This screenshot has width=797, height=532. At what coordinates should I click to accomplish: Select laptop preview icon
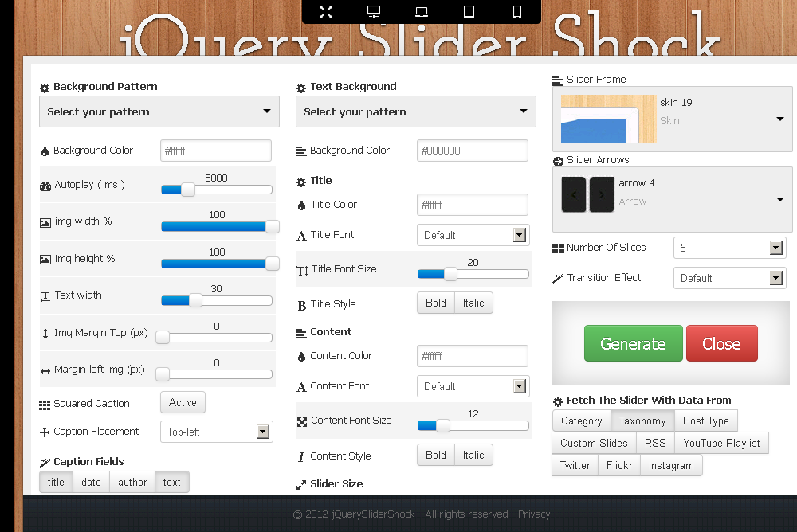[x=422, y=12]
